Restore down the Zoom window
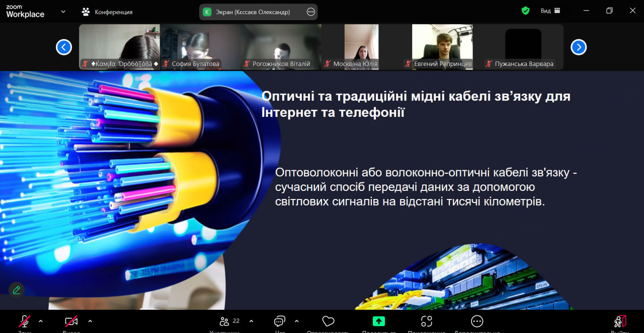Image resolution: width=644 pixels, height=333 pixels. tap(609, 11)
